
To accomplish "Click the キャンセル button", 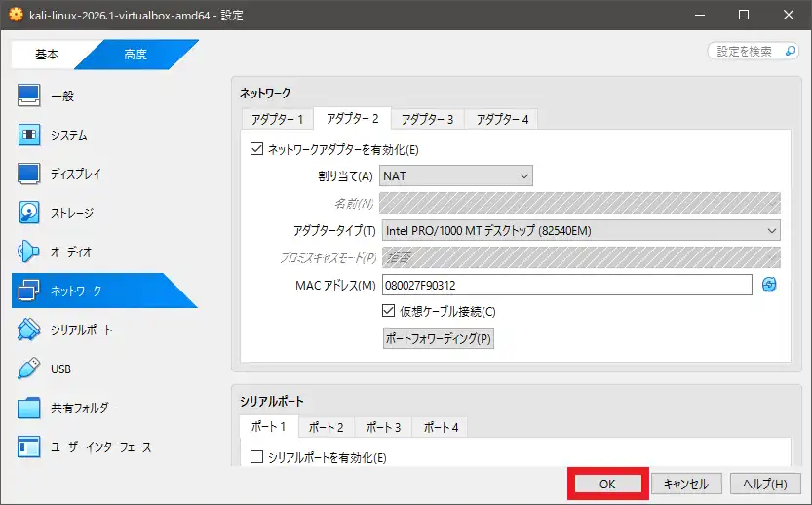I will [x=685, y=484].
